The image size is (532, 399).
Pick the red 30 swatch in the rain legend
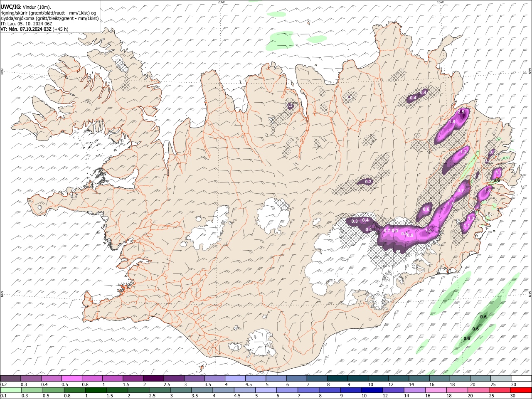point(521,390)
